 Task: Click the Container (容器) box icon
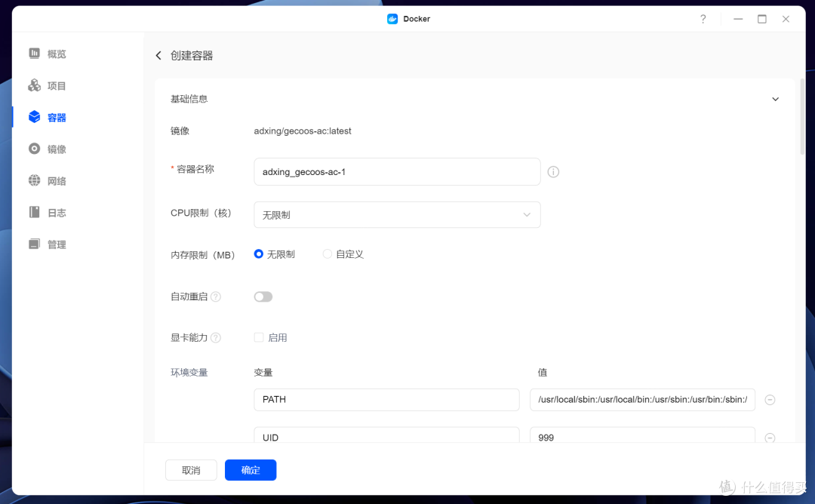34,117
